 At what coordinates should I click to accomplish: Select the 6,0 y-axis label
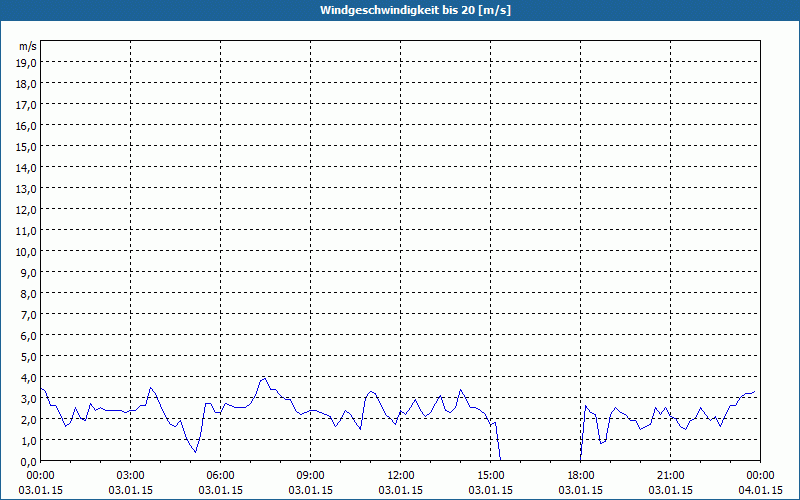coord(30,336)
